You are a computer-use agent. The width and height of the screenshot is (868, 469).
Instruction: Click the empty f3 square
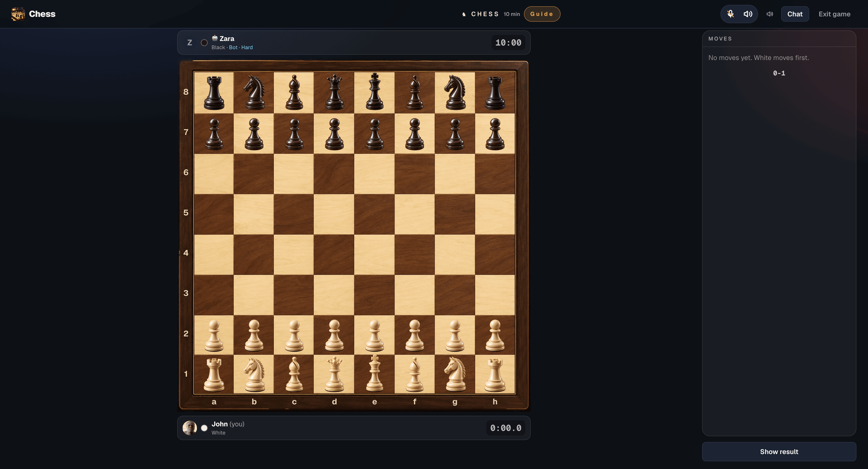click(x=414, y=295)
